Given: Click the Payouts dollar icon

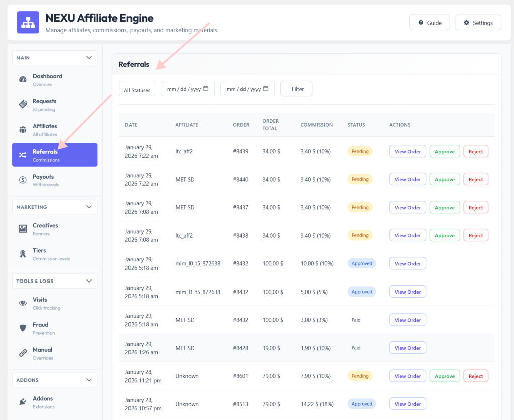Looking at the screenshot, I should (x=23, y=180).
